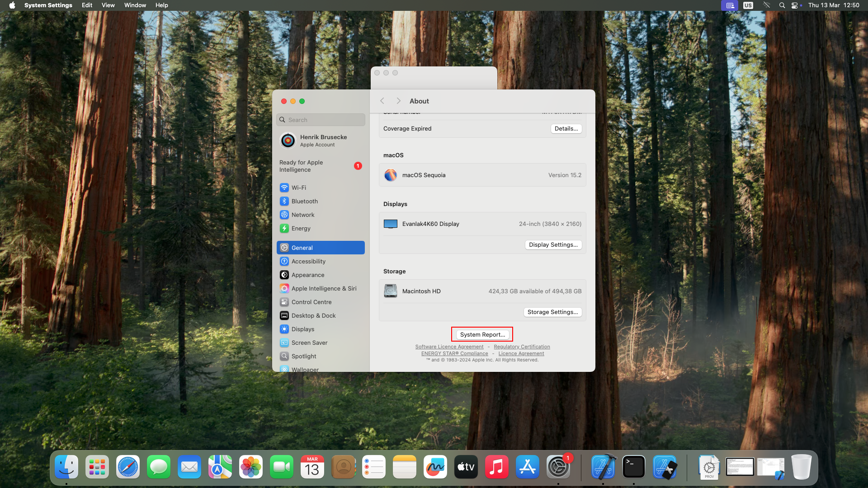This screenshot has width=868, height=488.
Task: Launch Safari from the Dock
Action: [x=128, y=467]
